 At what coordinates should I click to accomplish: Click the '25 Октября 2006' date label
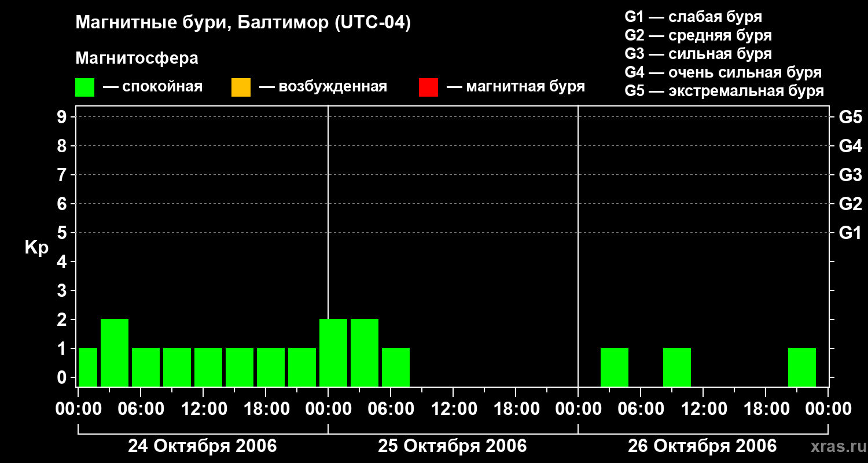[453, 446]
